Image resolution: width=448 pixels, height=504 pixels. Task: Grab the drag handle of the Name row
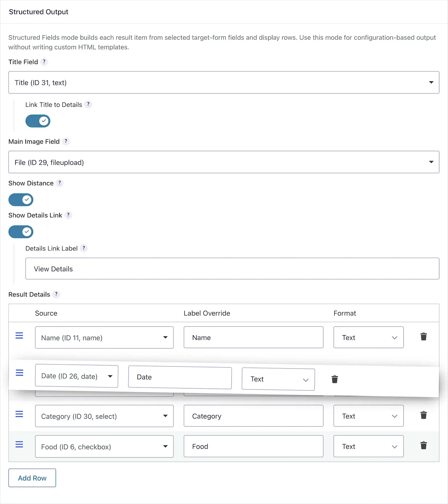click(19, 336)
